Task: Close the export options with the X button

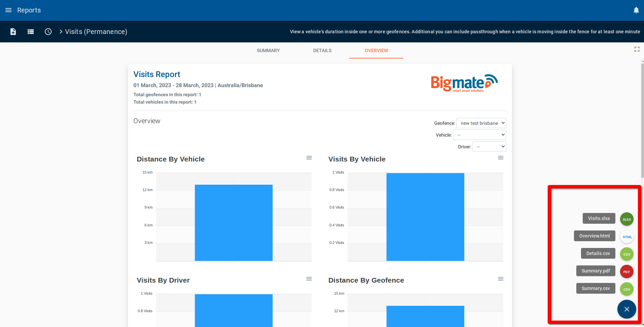Action: 626,309
